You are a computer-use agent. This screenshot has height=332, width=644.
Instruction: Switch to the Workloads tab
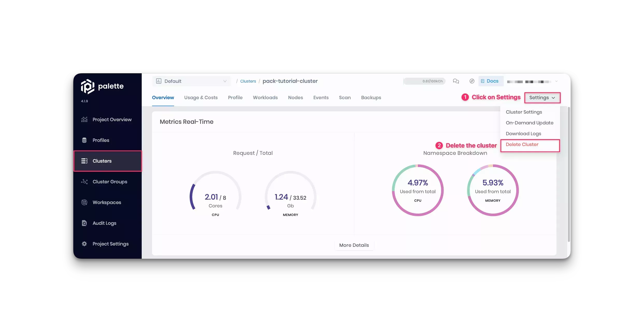(265, 98)
